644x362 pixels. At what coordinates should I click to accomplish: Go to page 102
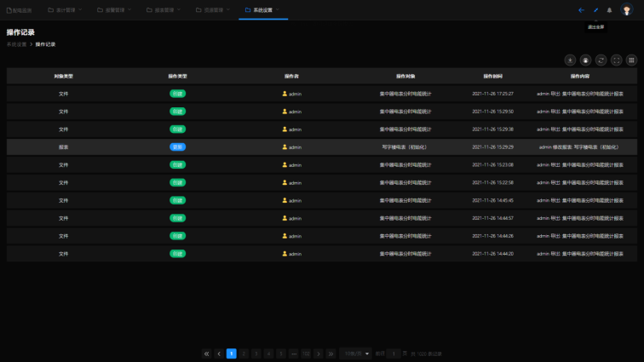coord(306,353)
